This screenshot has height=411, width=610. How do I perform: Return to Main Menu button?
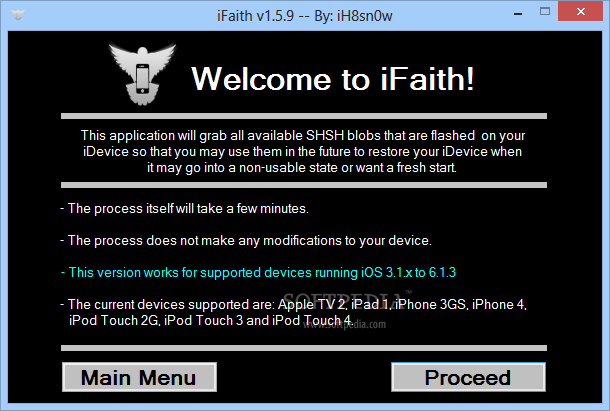coord(139,377)
